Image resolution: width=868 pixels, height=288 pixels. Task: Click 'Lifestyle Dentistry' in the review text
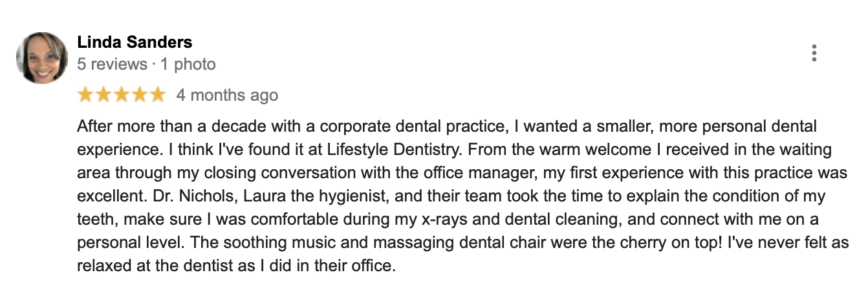(x=395, y=150)
